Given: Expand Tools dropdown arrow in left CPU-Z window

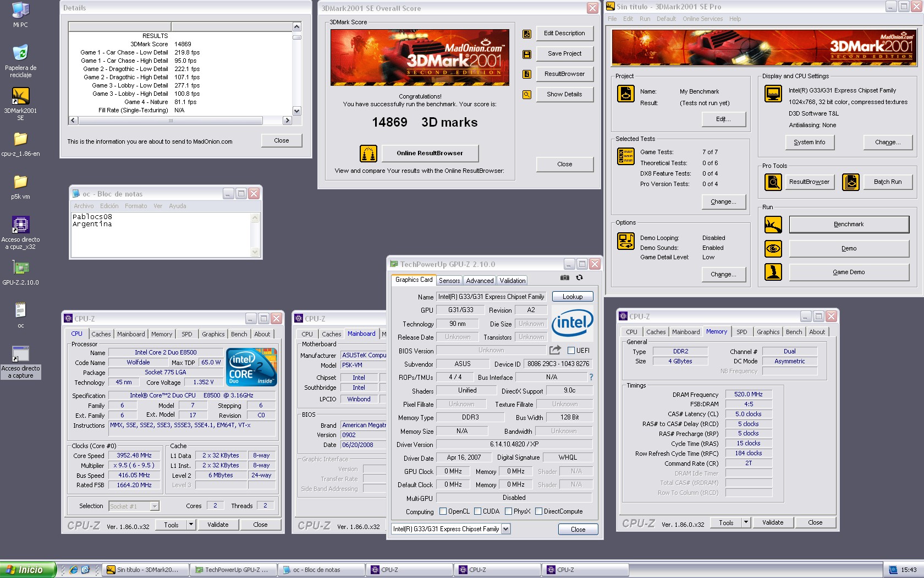Looking at the screenshot, I should pos(191,525).
